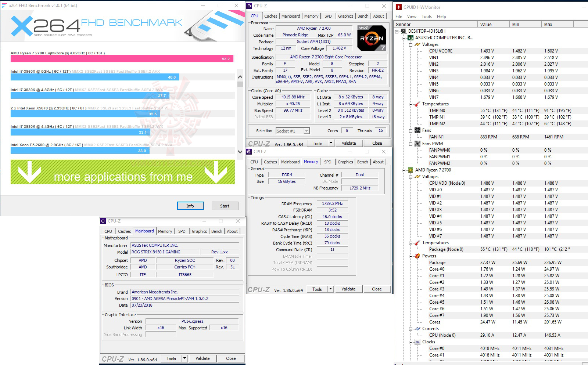Screen dimensions: 588x365
Task: Click the Temperatures thermometer icon in HWMonitor
Action: 417,104
